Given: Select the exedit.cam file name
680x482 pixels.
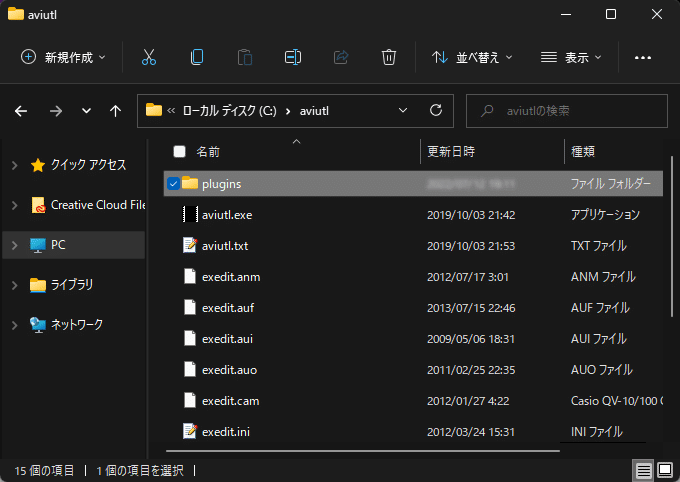Looking at the screenshot, I should tap(230, 400).
